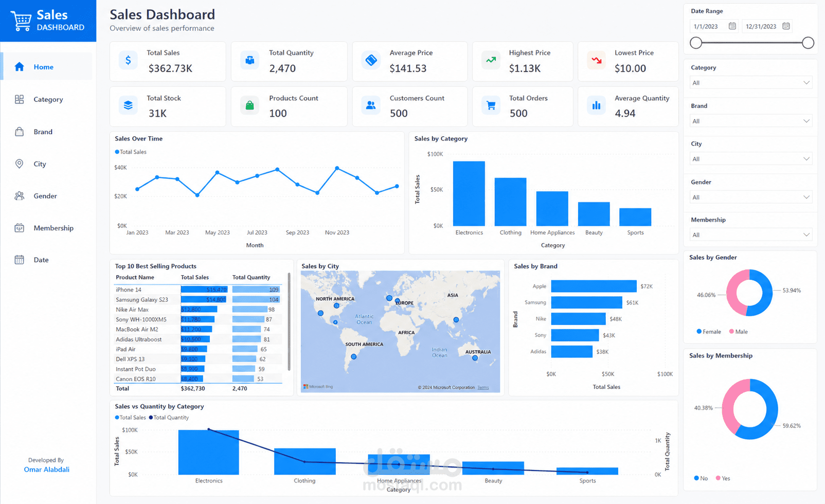
Task: Click the Brand bag icon in sidebar
Action: tap(20, 132)
